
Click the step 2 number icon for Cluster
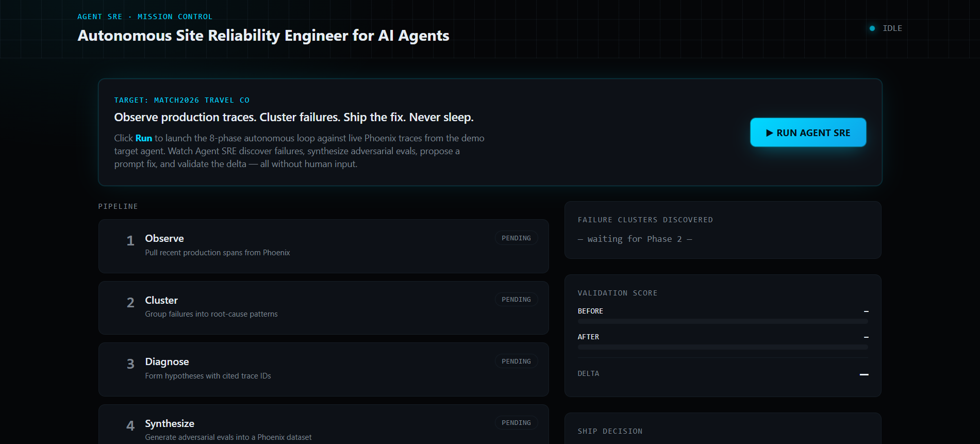(x=130, y=303)
